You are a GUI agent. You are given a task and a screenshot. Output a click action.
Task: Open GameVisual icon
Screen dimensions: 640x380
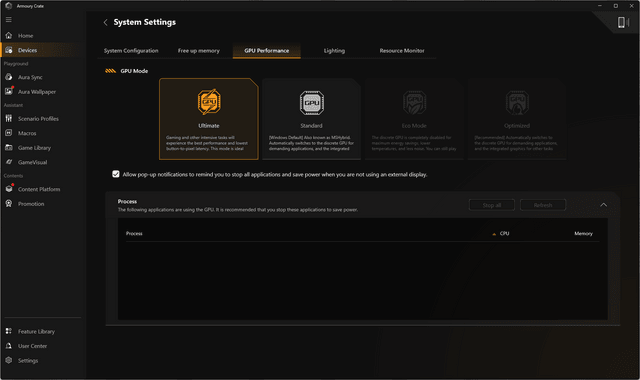(x=9, y=162)
